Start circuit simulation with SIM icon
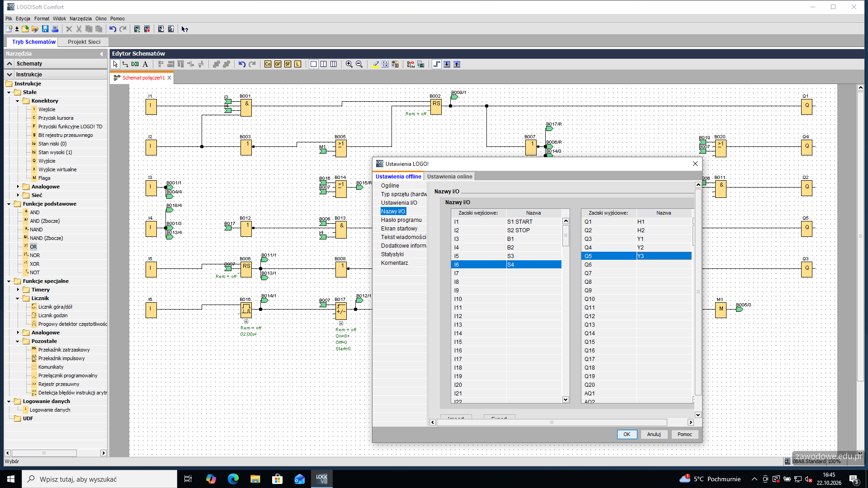This screenshot has width=868, height=488. tap(410, 64)
